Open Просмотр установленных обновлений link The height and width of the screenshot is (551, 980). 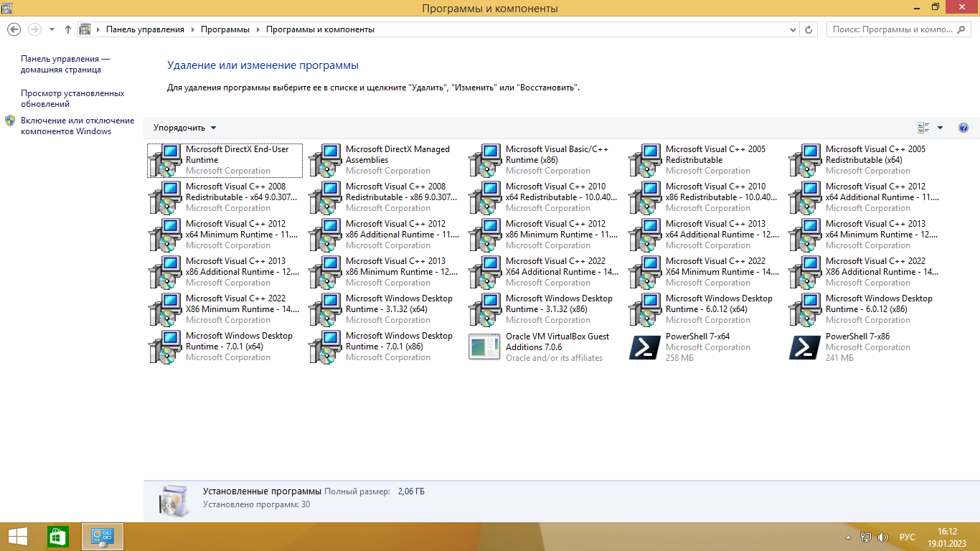(72, 98)
